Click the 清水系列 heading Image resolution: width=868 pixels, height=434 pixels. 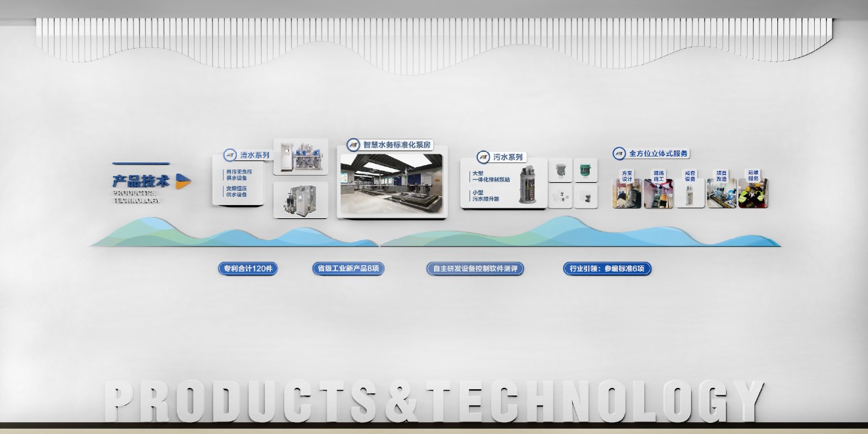click(x=254, y=156)
